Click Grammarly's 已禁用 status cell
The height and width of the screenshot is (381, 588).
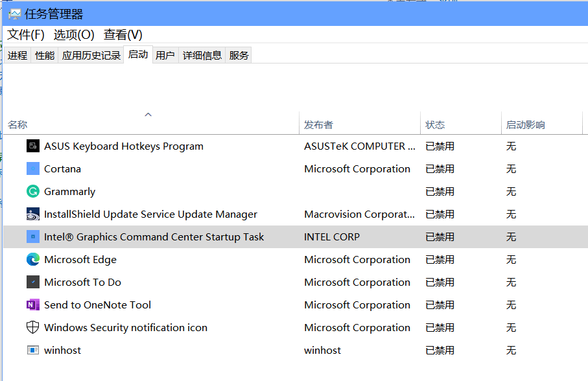440,191
